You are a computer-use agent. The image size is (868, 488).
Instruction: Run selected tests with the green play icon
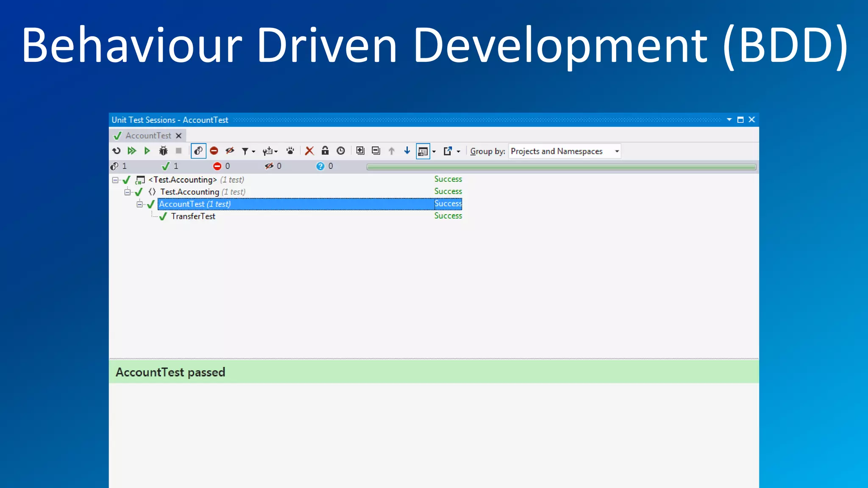click(x=147, y=151)
